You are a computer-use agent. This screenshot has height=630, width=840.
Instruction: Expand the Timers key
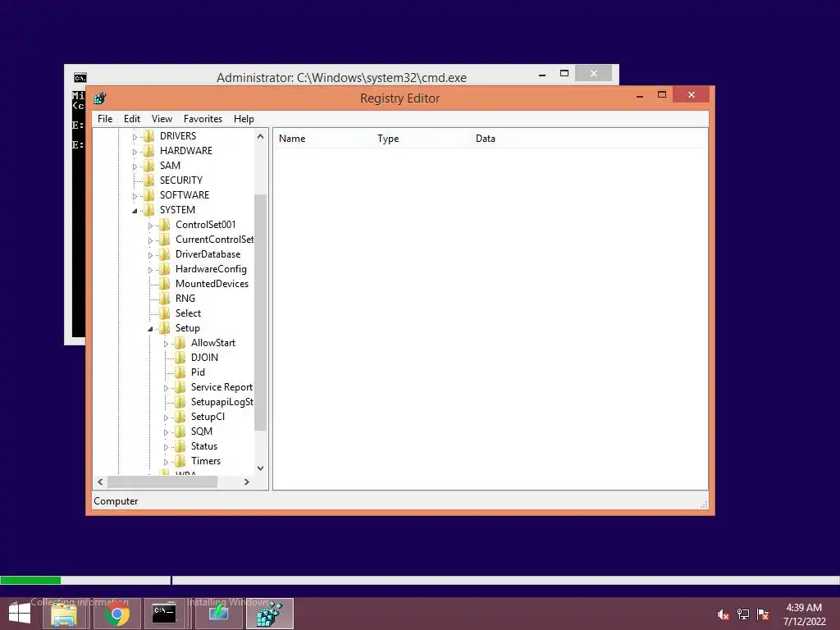pos(166,462)
